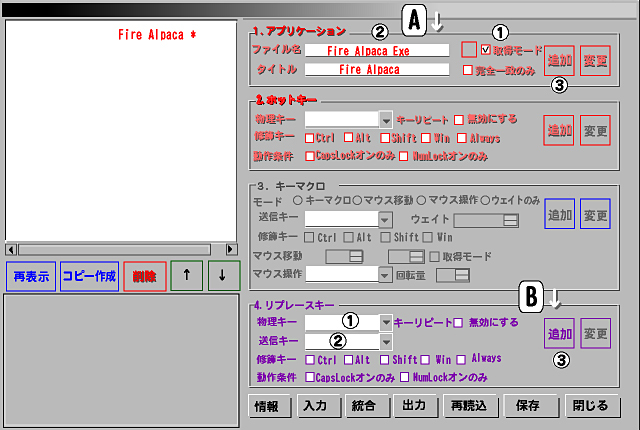Toggle the 取得モード checkbox in Application section

(x=486, y=50)
